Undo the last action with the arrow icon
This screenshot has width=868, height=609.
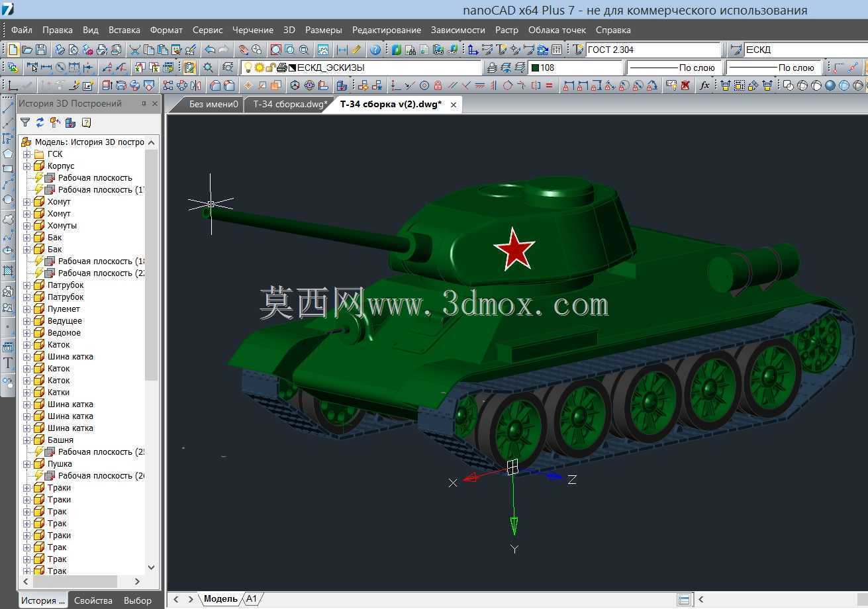(x=209, y=50)
